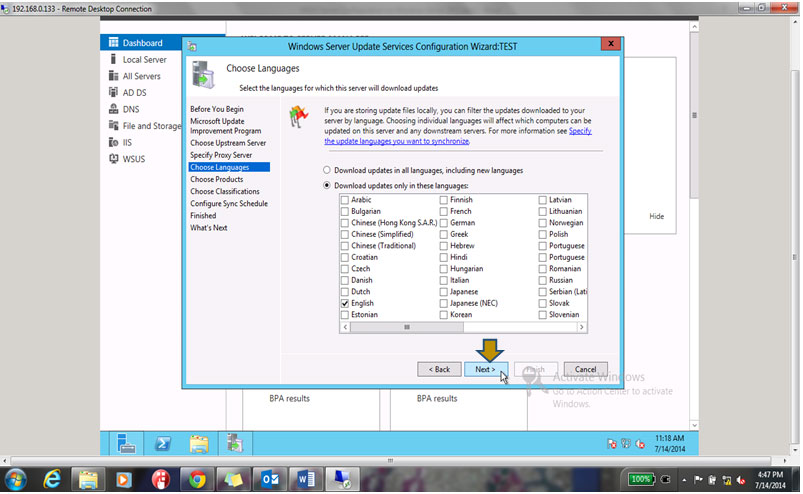Screen dimensions: 803x494
Task: Click the language list horizontal scroll thumb
Action: click(407, 327)
